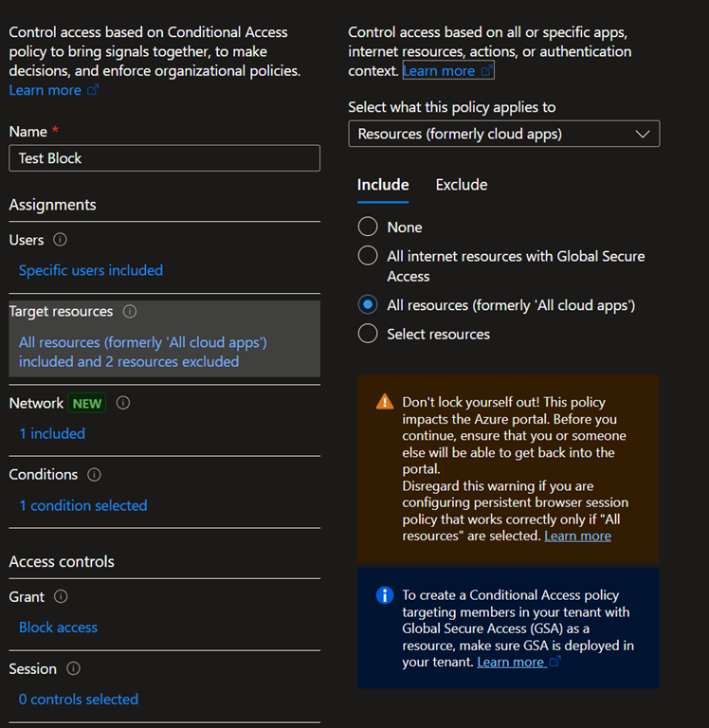Click the orange warning triangle icon
Screen dimensions: 709x728
click(x=384, y=402)
